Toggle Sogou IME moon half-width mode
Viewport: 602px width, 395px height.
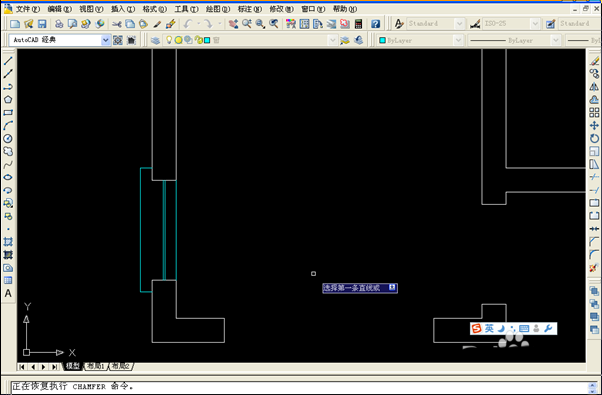point(501,329)
